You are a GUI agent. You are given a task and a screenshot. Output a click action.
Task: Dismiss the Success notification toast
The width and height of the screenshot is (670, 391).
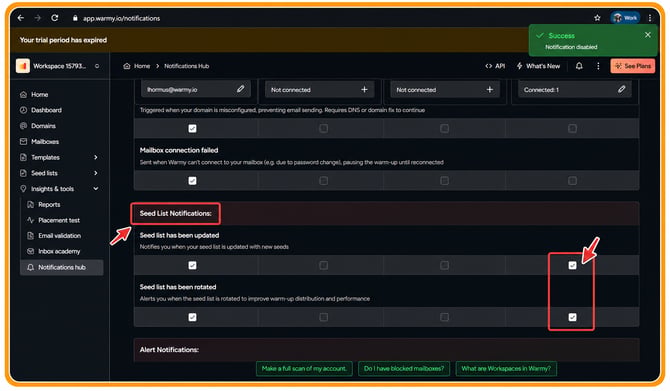(648, 35)
